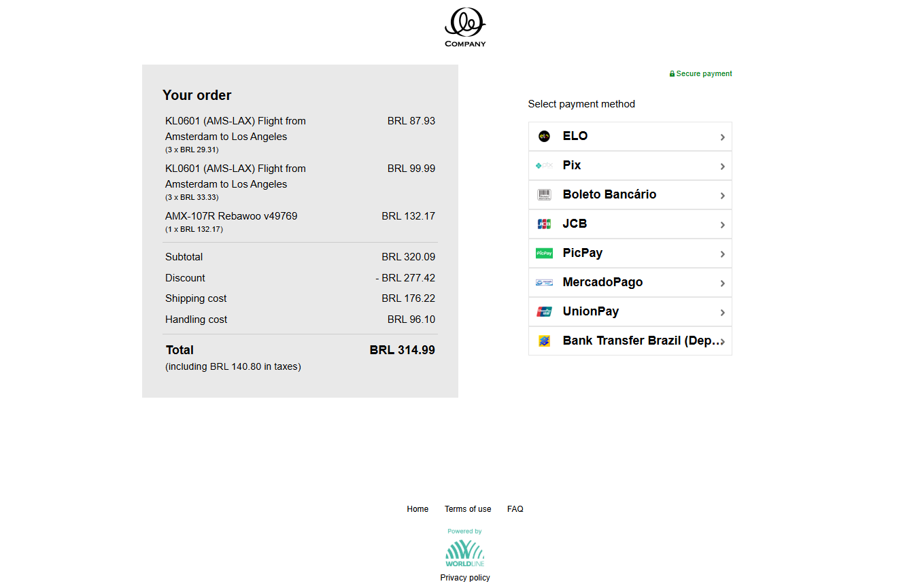Click the Boleto Bancário barcode icon
Screen dimensions: 903x588
coord(544,194)
